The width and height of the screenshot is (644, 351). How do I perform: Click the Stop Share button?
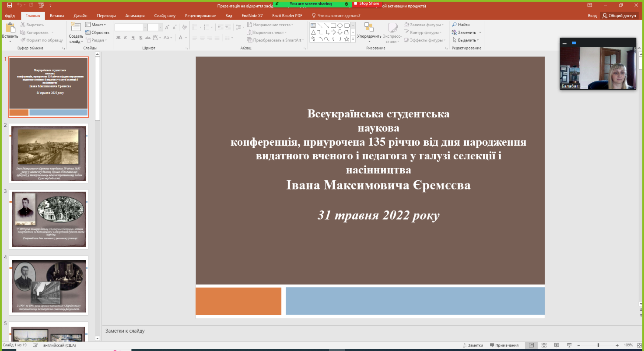[x=367, y=4]
